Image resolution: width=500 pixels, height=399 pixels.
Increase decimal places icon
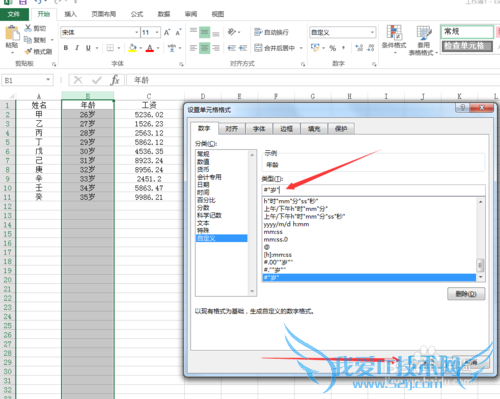point(359,48)
